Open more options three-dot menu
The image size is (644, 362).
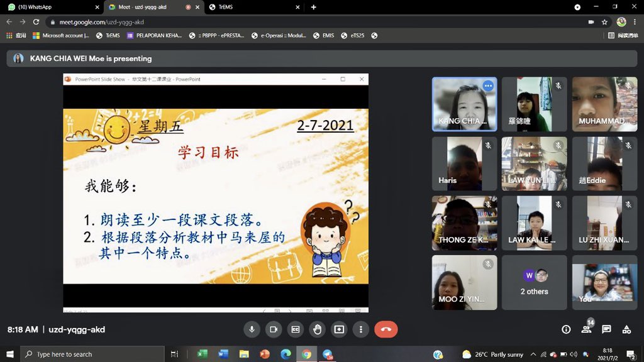[361, 329]
